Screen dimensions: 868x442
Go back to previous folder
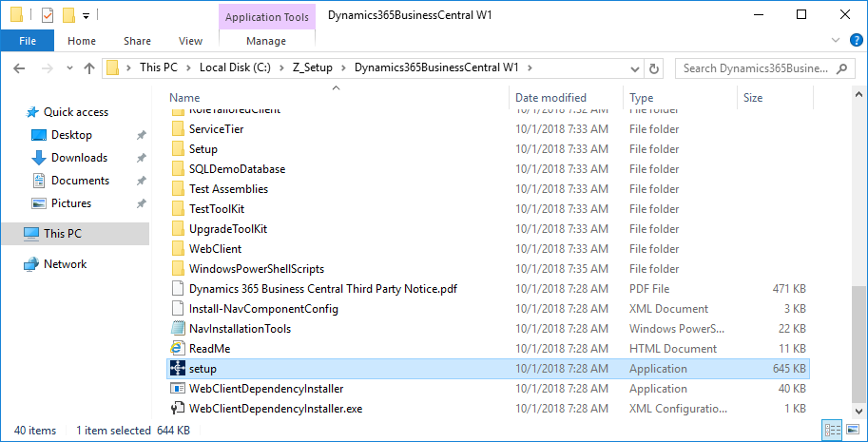(x=19, y=68)
